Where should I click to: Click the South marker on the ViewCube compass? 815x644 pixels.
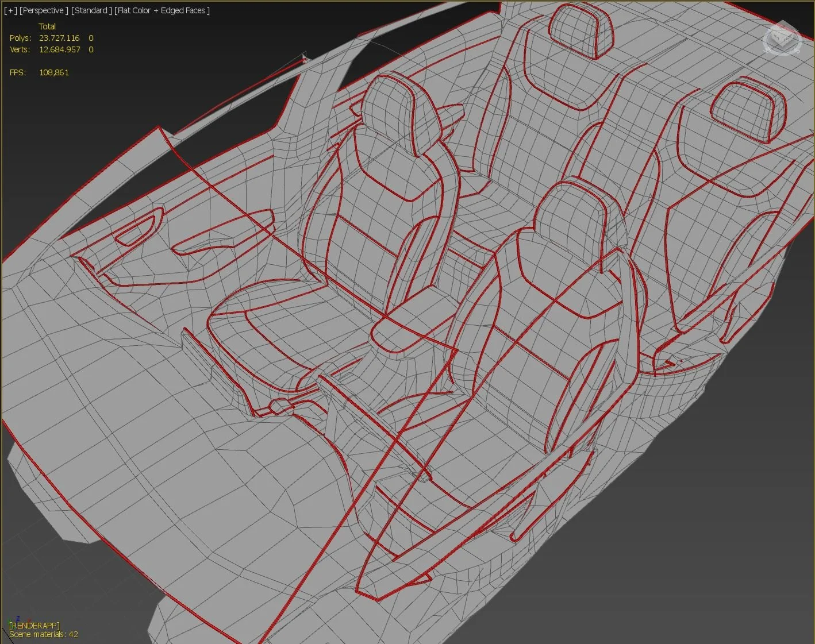pos(798,51)
